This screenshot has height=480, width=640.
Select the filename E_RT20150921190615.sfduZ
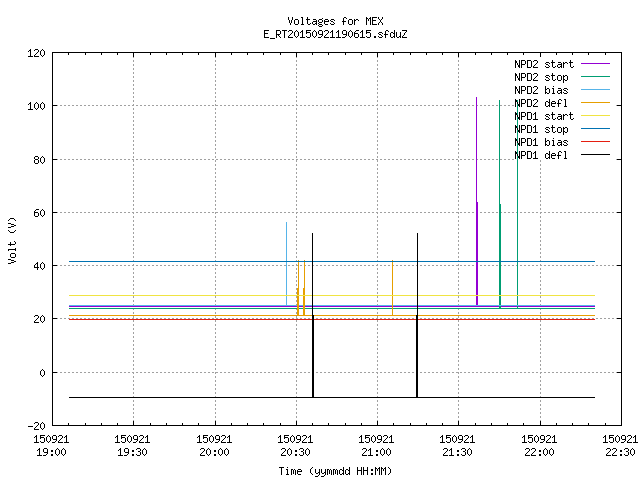(335, 34)
